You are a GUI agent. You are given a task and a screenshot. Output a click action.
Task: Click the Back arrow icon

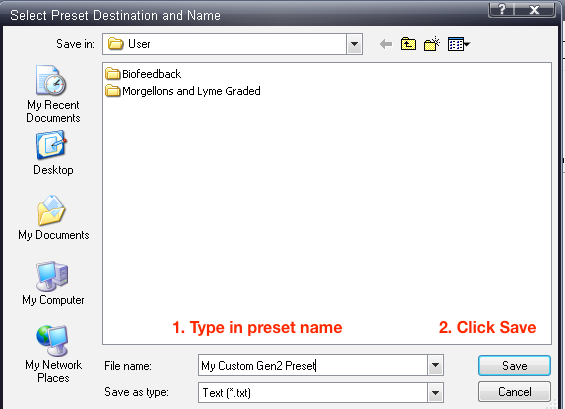click(x=386, y=44)
